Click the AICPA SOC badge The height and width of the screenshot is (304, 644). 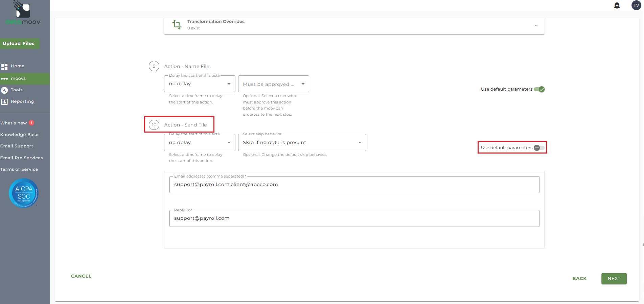click(24, 193)
